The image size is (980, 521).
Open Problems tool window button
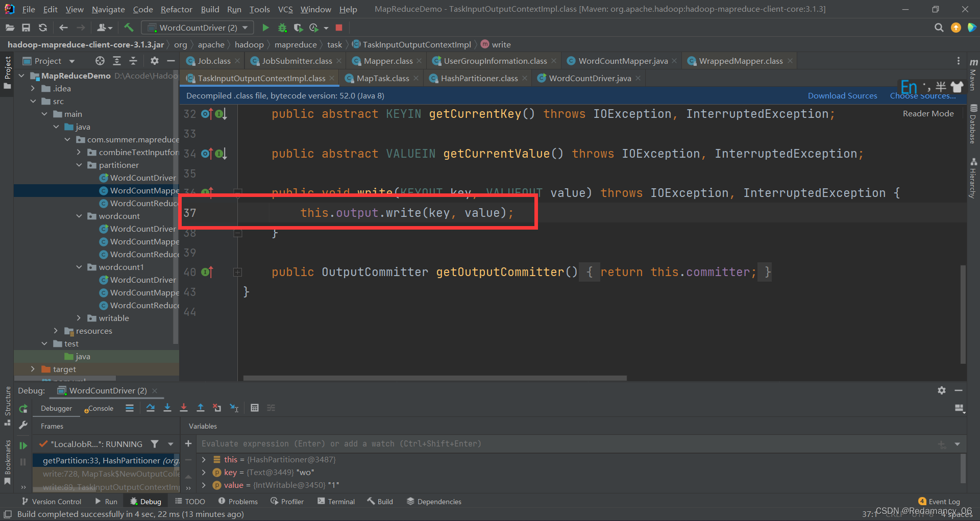238,502
